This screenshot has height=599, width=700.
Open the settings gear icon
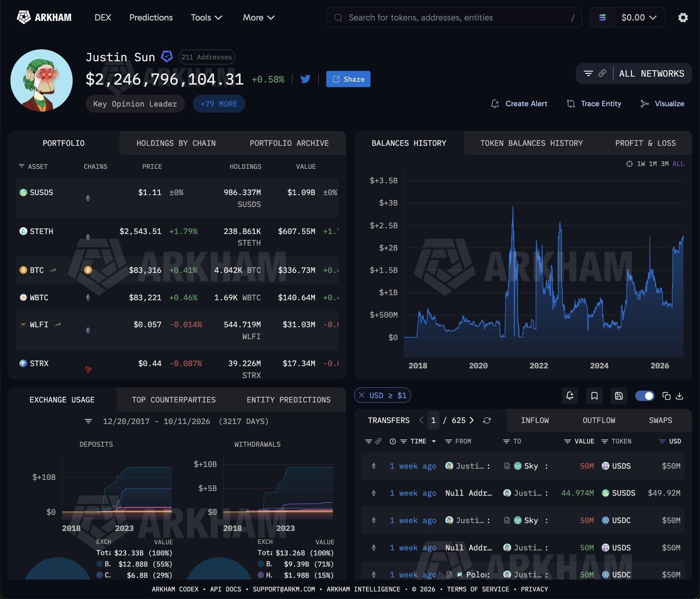(683, 18)
